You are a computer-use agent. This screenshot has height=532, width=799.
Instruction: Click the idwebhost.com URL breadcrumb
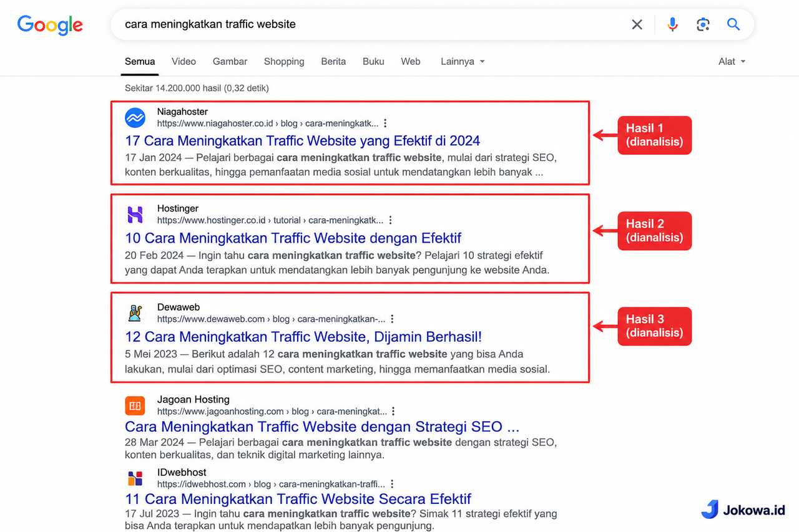tap(271, 484)
